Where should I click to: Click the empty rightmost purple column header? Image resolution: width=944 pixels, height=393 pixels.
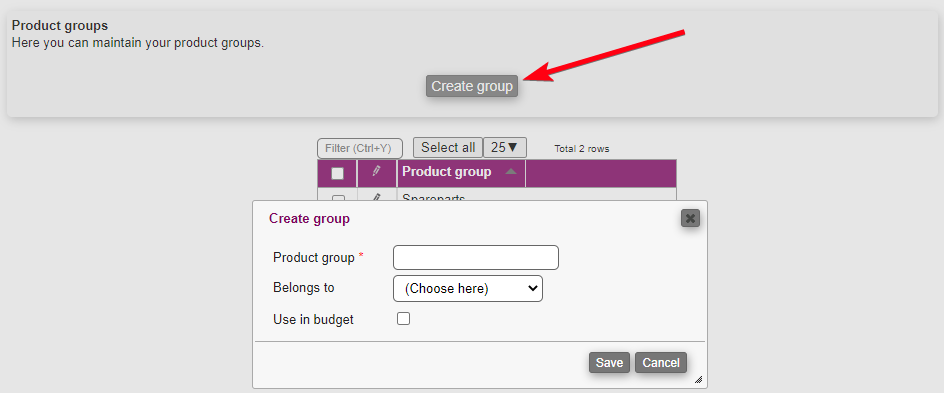pyautogui.click(x=601, y=173)
